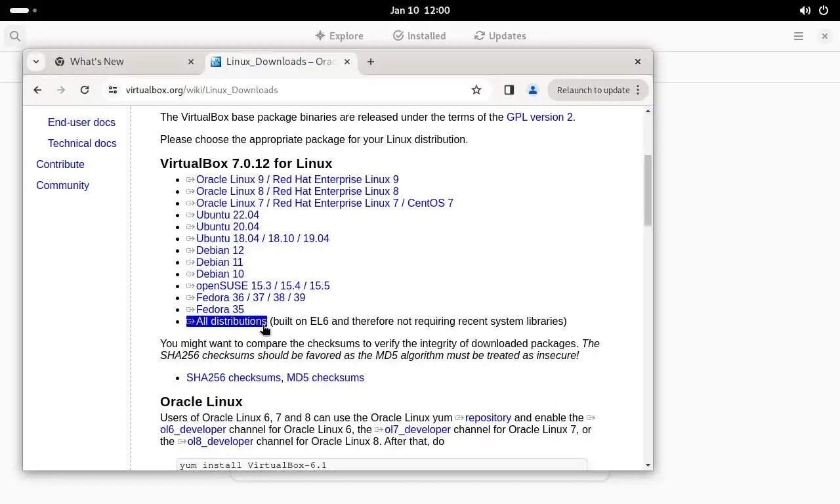Open the GNOME Software hamburger menu

pyautogui.click(x=799, y=36)
